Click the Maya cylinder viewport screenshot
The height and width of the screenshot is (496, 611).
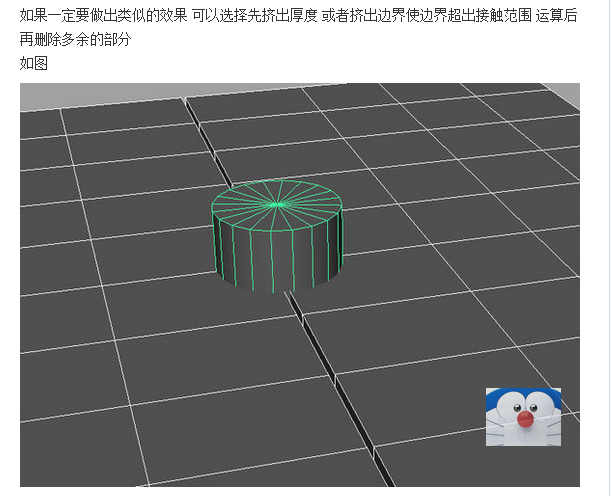[x=300, y=285]
